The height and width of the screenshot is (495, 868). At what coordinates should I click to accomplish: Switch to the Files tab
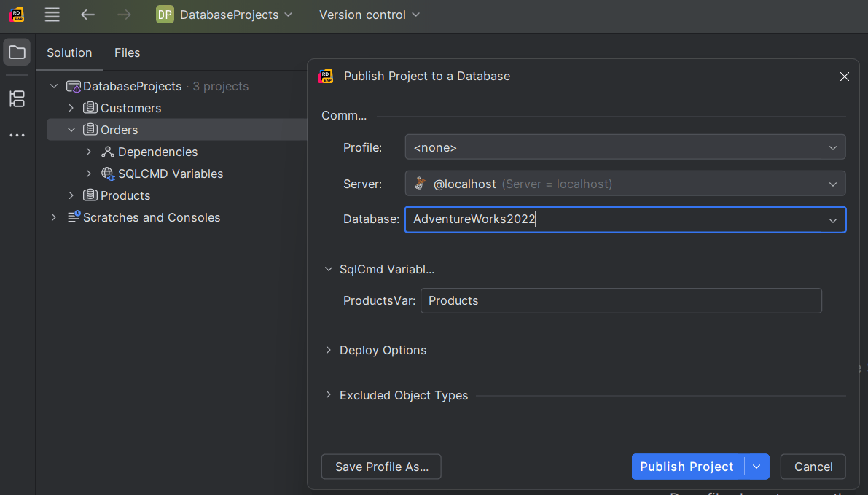pos(127,52)
